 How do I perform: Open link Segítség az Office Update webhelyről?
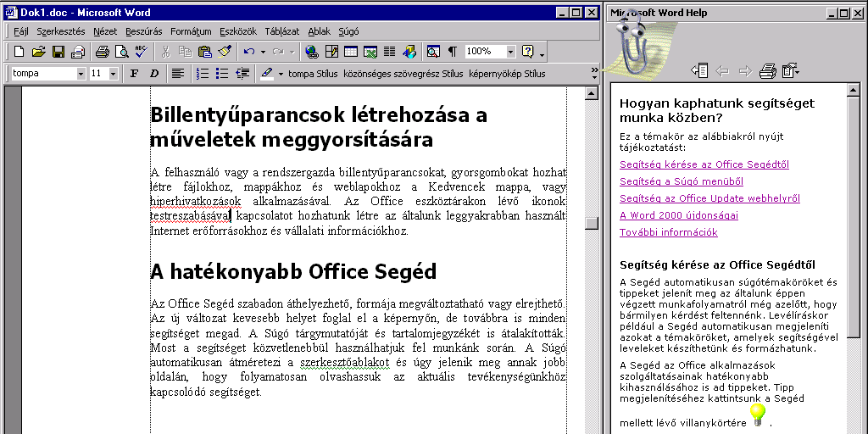[x=709, y=198]
